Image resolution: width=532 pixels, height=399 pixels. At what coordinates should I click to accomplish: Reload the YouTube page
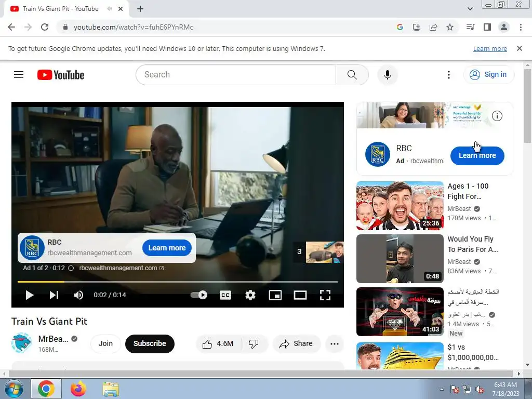tap(45, 27)
